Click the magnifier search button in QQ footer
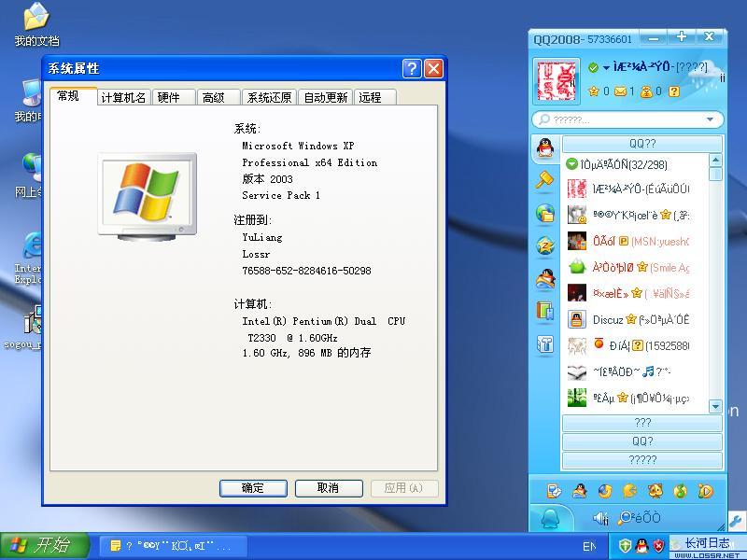Screen dimensions: 747x560 (x=640, y=518)
